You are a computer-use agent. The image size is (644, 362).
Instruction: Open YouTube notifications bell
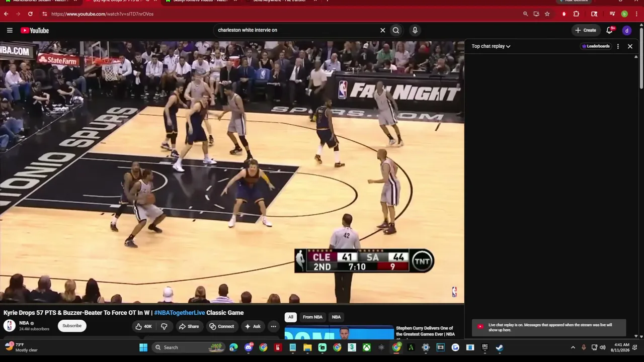click(x=610, y=30)
